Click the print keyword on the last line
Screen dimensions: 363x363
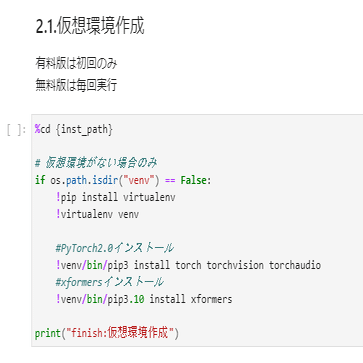48,333
